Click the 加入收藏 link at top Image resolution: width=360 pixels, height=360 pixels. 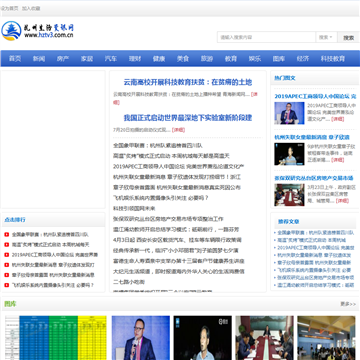[x=31, y=9]
